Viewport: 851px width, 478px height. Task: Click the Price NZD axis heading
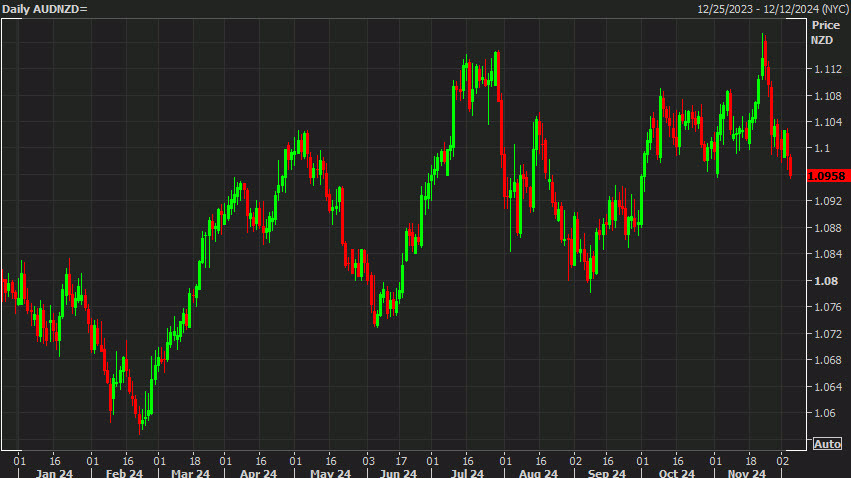pos(825,33)
